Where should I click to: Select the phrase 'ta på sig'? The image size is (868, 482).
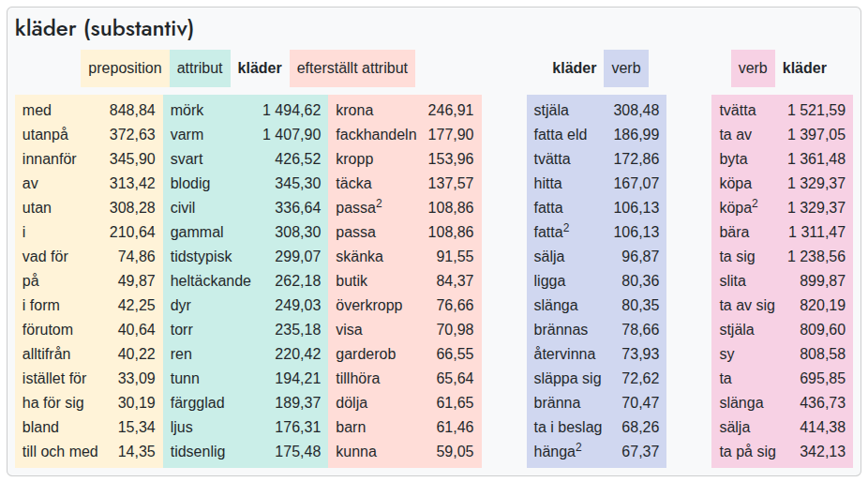coord(747,452)
